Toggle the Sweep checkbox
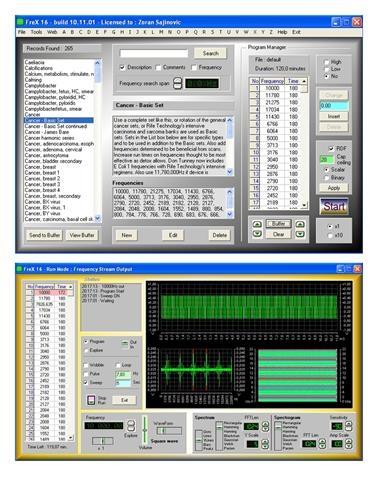370x480 pixels. point(86,383)
